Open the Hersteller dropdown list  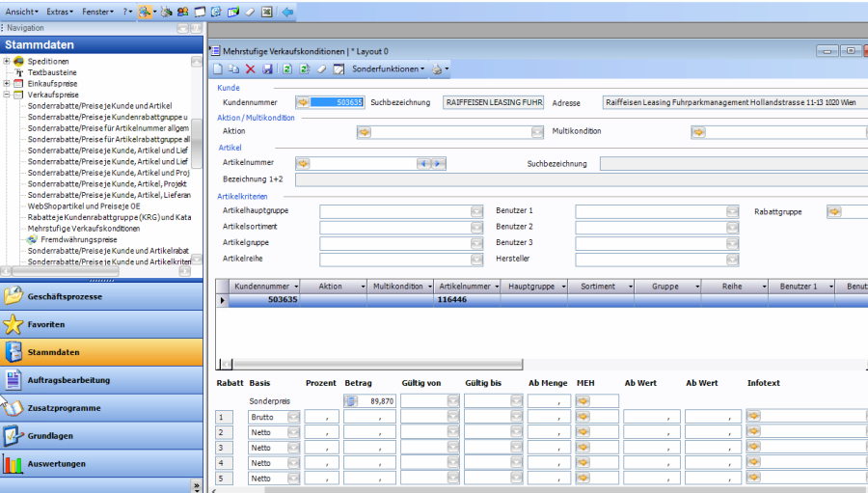[x=733, y=260]
